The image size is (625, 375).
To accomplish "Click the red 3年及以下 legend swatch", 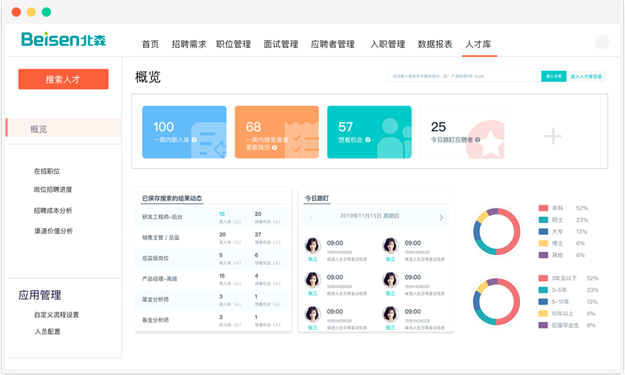I will (543, 278).
